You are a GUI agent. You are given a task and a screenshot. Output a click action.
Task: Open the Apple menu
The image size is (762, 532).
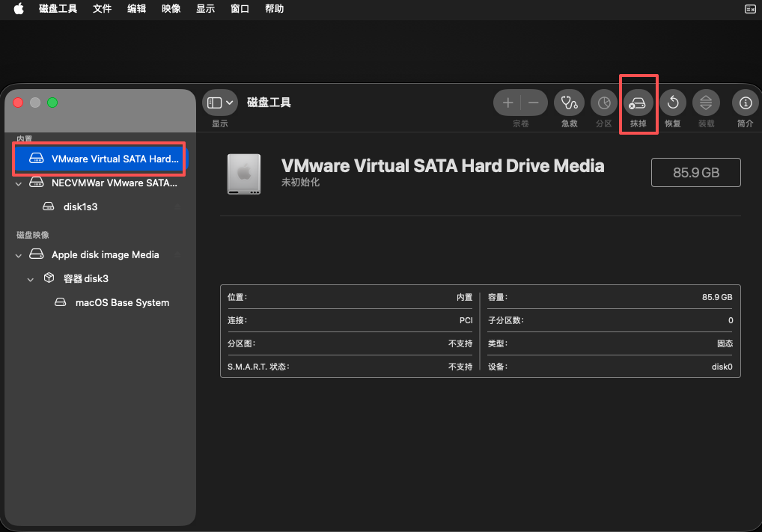[19, 8]
